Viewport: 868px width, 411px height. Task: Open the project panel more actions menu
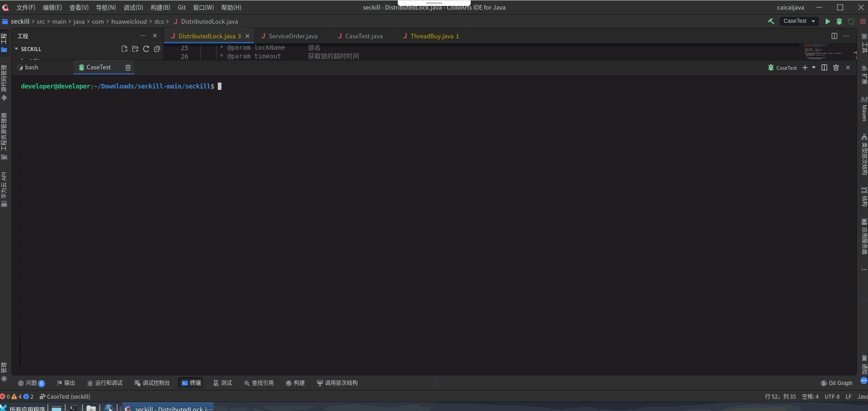point(143,36)
